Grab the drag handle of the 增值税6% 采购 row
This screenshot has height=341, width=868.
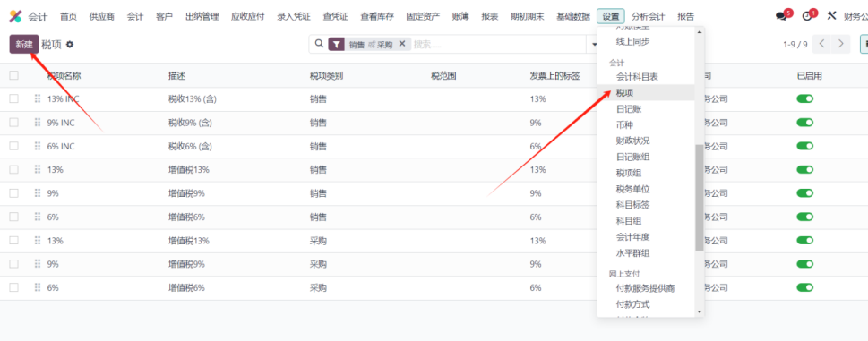click(x=38, y=287)
